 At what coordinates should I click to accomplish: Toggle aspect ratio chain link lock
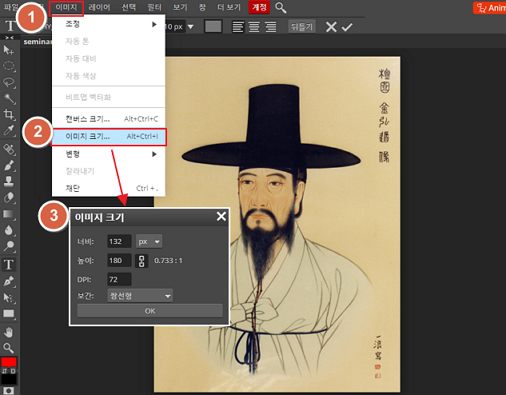point(142,261)
